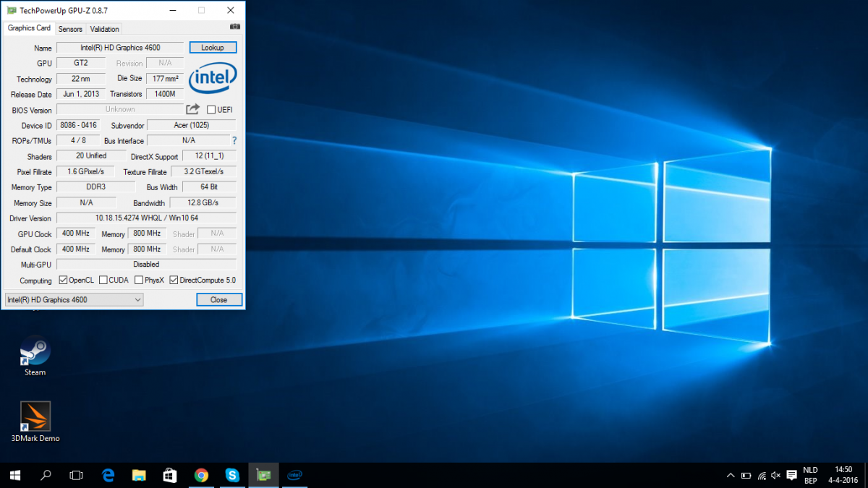This screenshot has width=868, height=488.
Task: Open the Windows Store taskbar icon
Action: tap(170, 475)
